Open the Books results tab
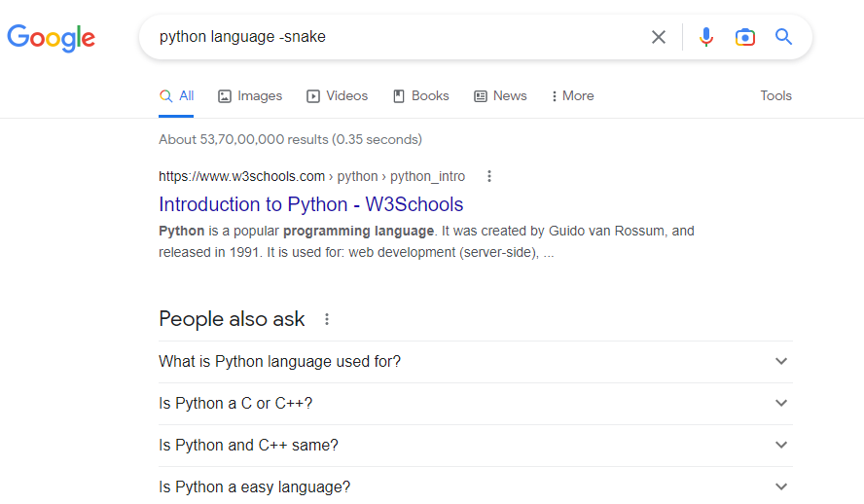 (420, 95)
